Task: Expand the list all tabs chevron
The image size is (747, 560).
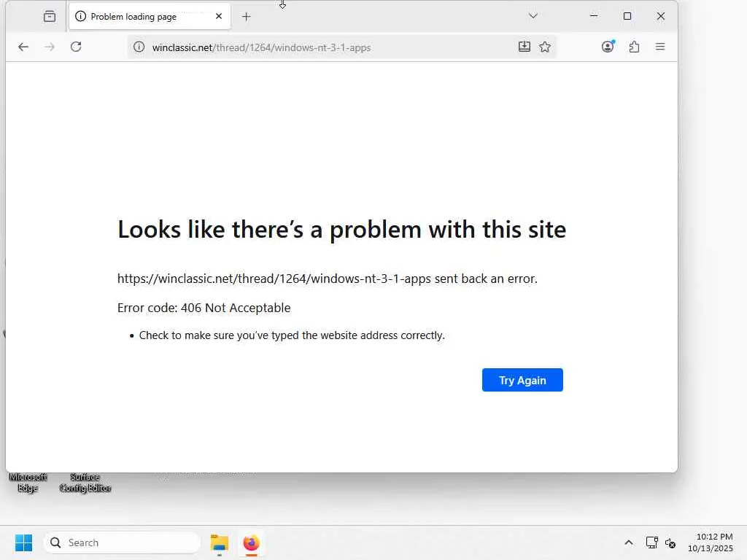Action: (533, 16)
